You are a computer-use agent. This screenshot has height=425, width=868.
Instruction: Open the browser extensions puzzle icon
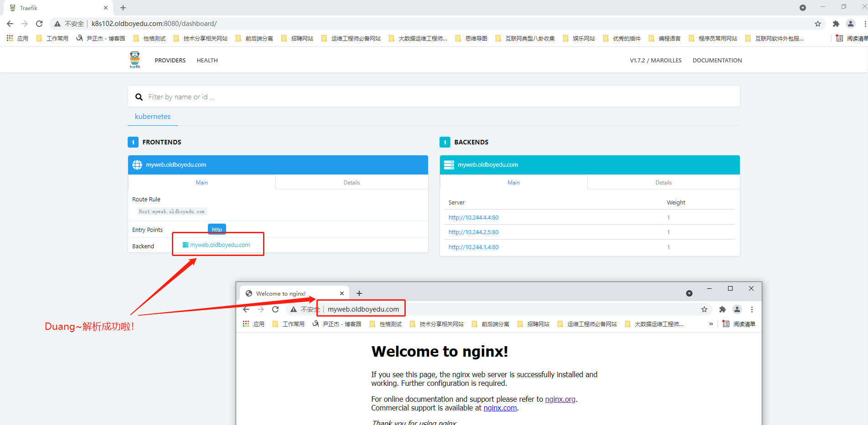click(x=836, y=24)
